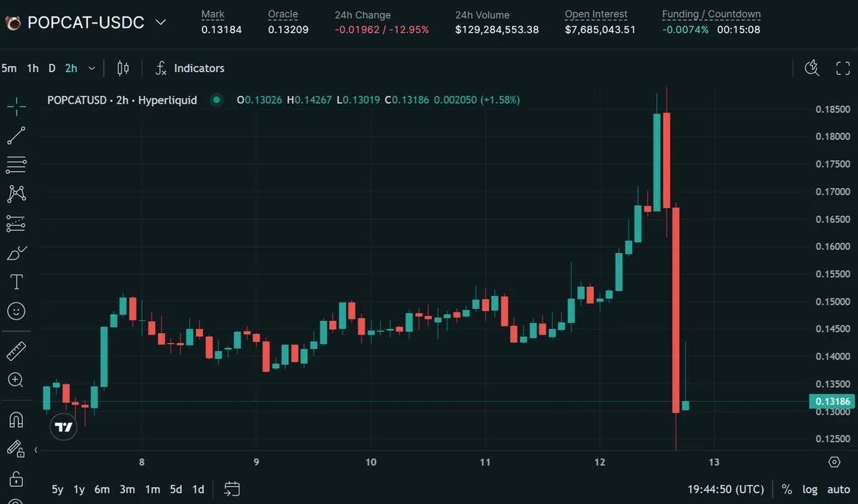Screen dimensions: 858x504
Task: Select the ruler measure tool
Action: coord(16,351)
